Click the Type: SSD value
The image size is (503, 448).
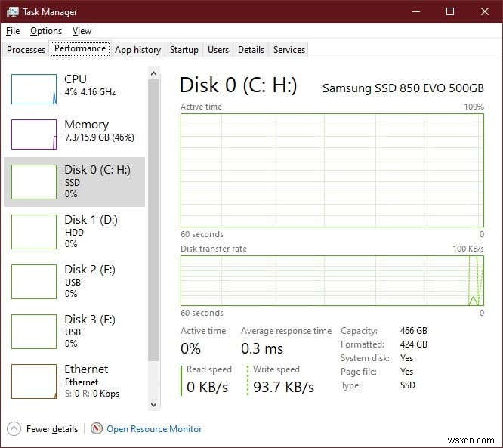coord(407,385)
